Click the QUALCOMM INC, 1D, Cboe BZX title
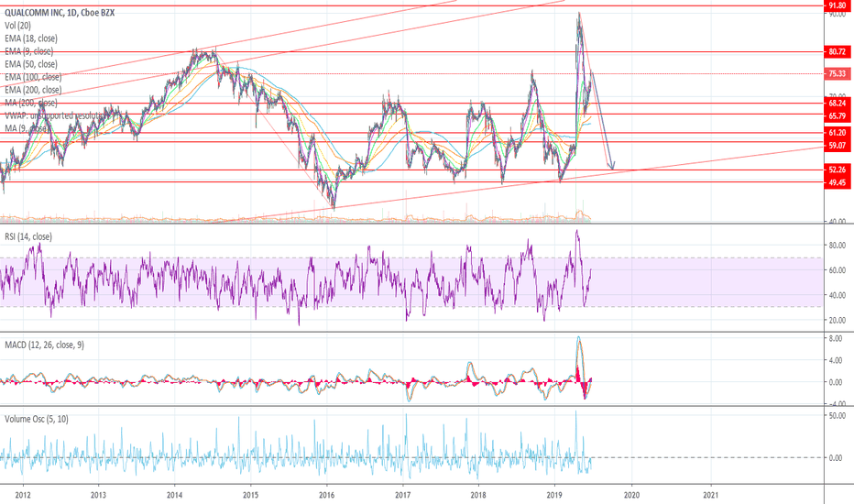 tap(60, 13)
